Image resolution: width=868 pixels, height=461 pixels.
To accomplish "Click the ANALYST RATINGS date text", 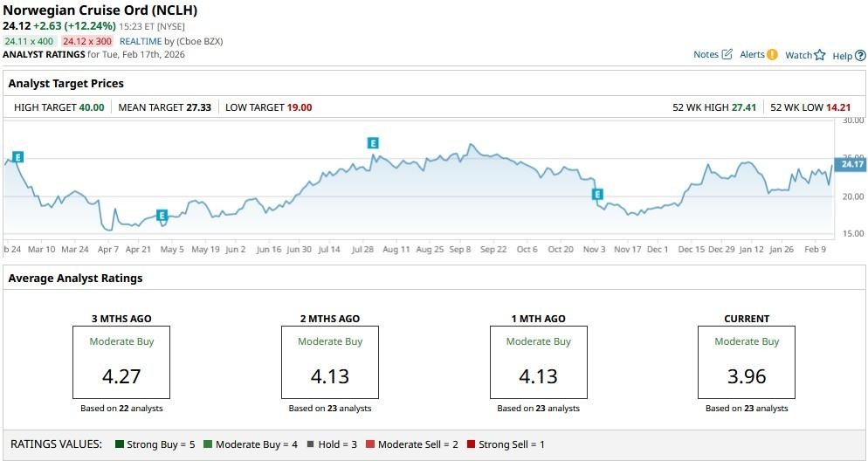I will (94, 54).
